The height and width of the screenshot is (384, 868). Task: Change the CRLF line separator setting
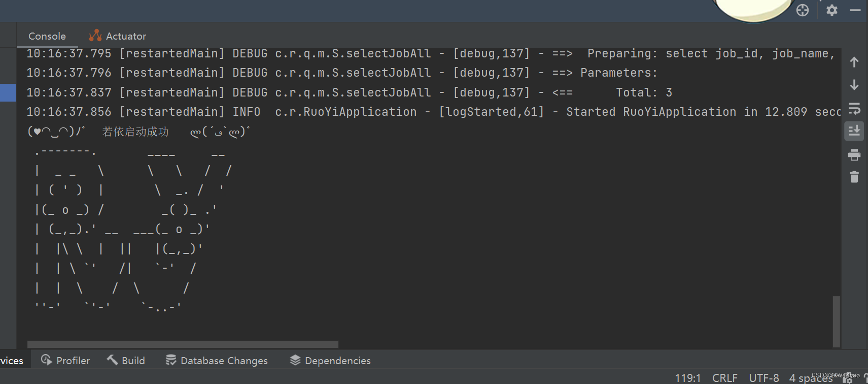pyautogui.click(x=725, y=378)
